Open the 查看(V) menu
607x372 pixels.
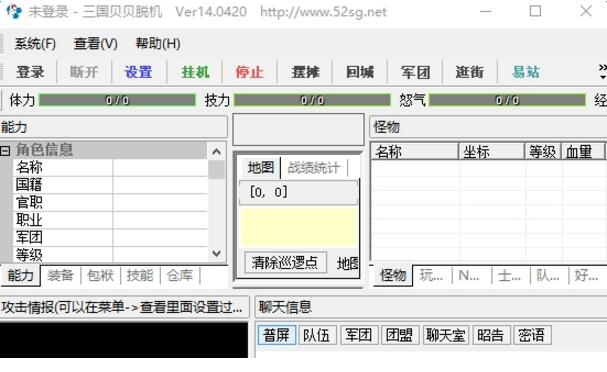[95, 44]
